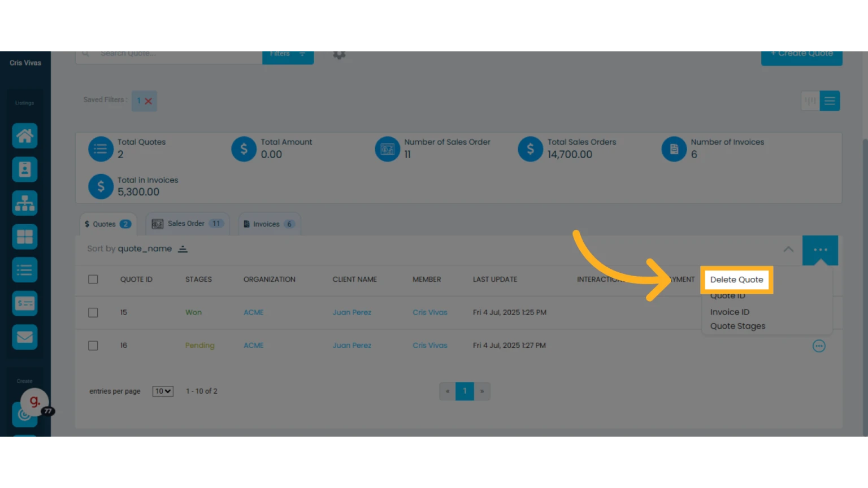This screenshot has width=868, height=488.
Task: Sort by the STAGES column header
Action: (198, 280)
